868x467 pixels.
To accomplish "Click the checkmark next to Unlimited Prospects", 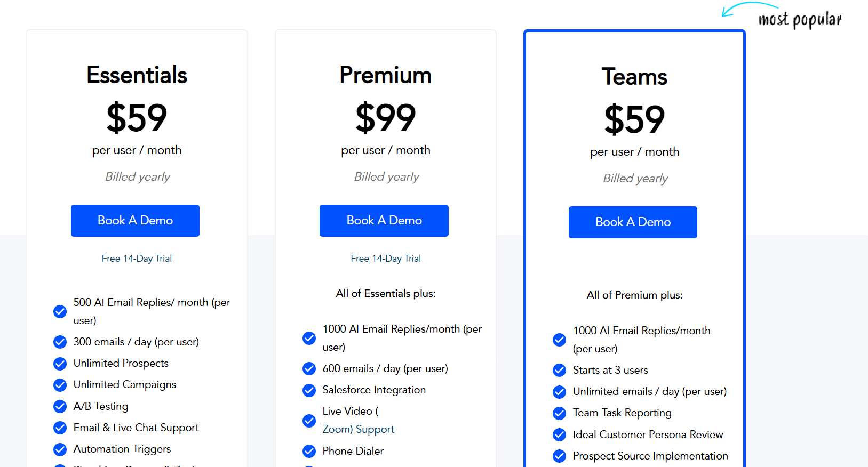I will click(60, 364).
